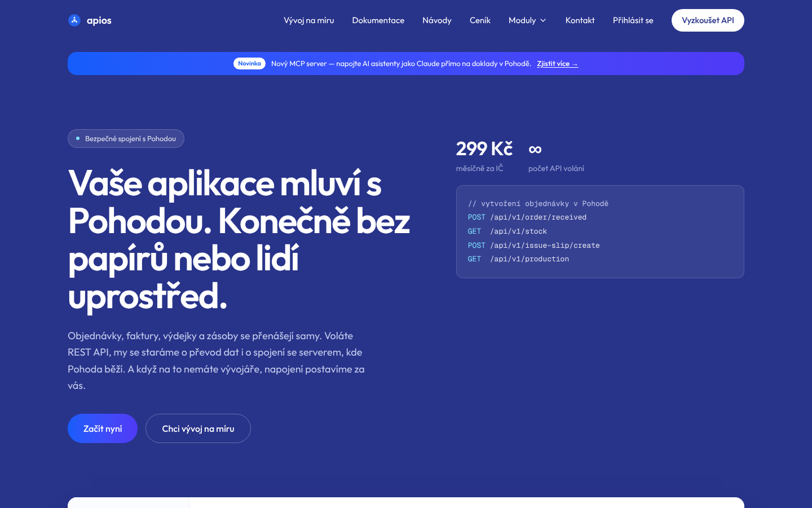Image resolution: width=812 pixels, height=508 pixels.
Task: Click the infinity symbol above počet API volání
Action: [535, 149]
